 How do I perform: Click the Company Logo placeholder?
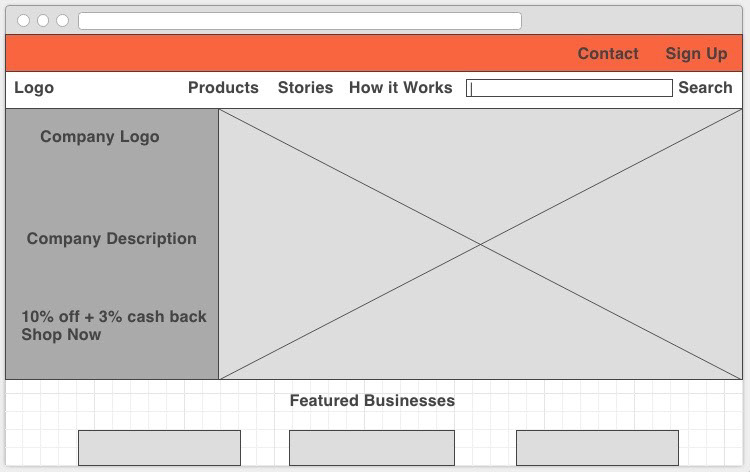click(99, 137)
